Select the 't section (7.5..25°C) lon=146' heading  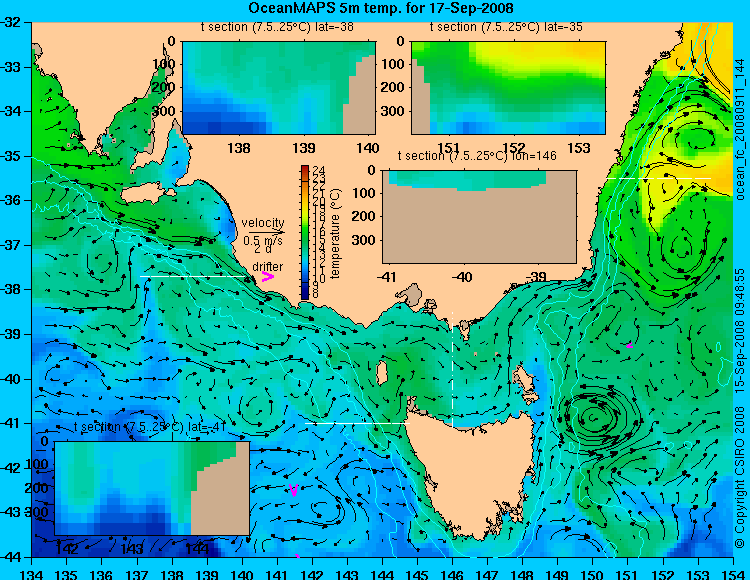tap(477, 156)
